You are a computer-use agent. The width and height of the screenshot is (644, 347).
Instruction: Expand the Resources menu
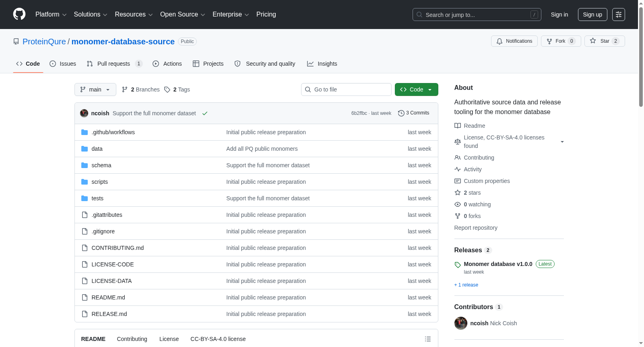(134, 15)
